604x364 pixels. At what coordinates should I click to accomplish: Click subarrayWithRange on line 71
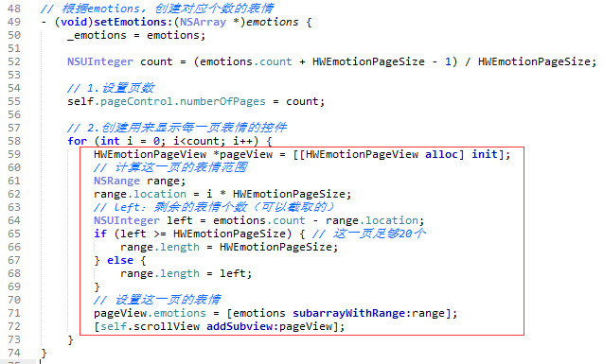[x=348, y=313]
